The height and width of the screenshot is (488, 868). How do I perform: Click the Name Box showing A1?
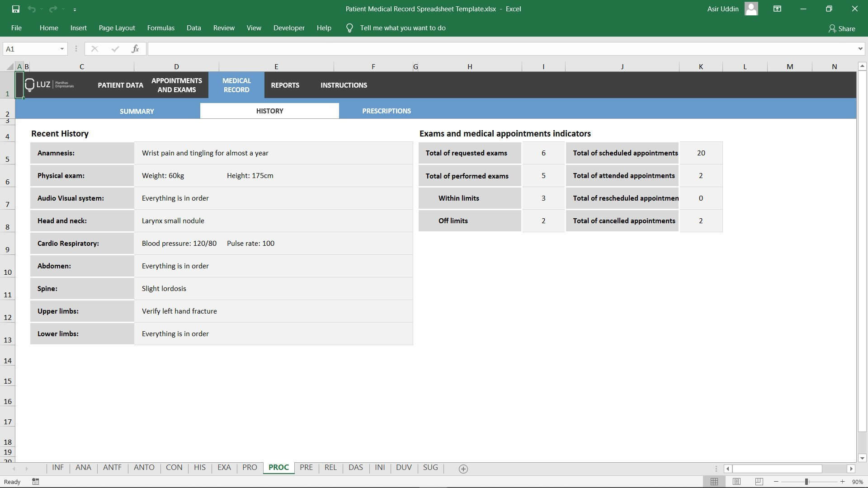pyautogui.click(x=30, y=49)
